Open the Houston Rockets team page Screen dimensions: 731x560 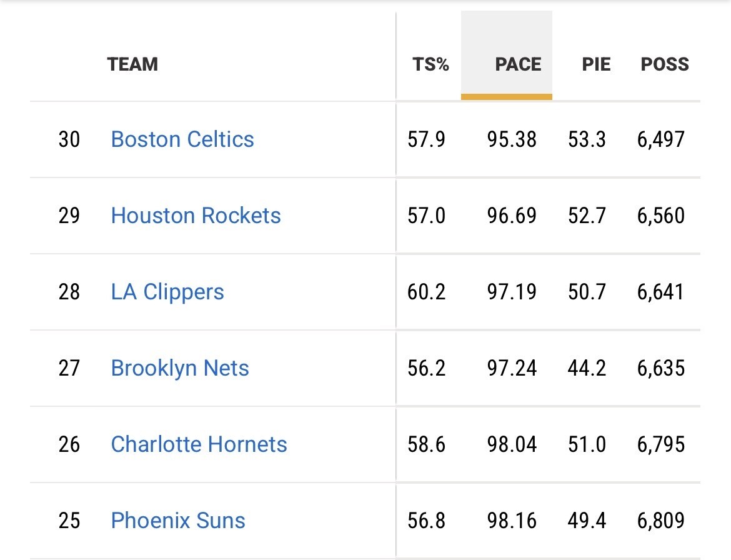(x=196, y=216)
